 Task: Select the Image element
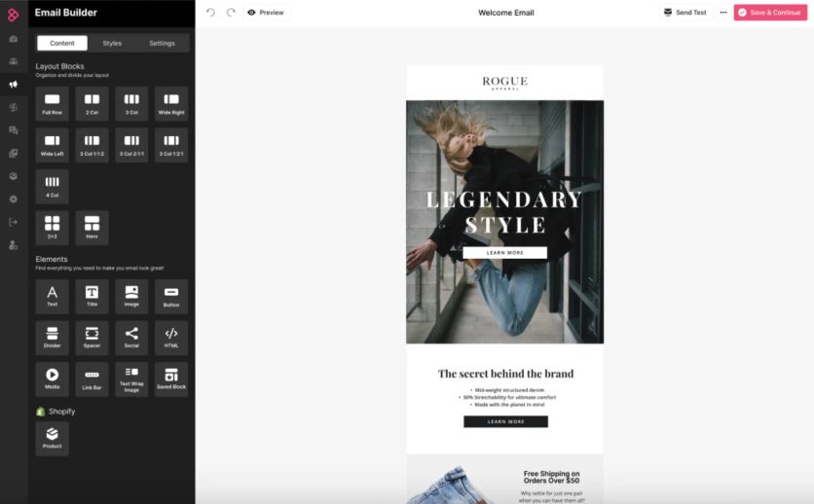[131, 297]
